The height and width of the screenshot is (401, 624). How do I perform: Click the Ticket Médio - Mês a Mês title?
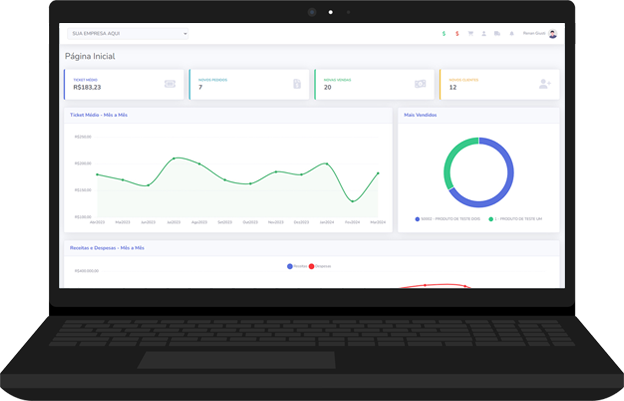pos(99,115)
